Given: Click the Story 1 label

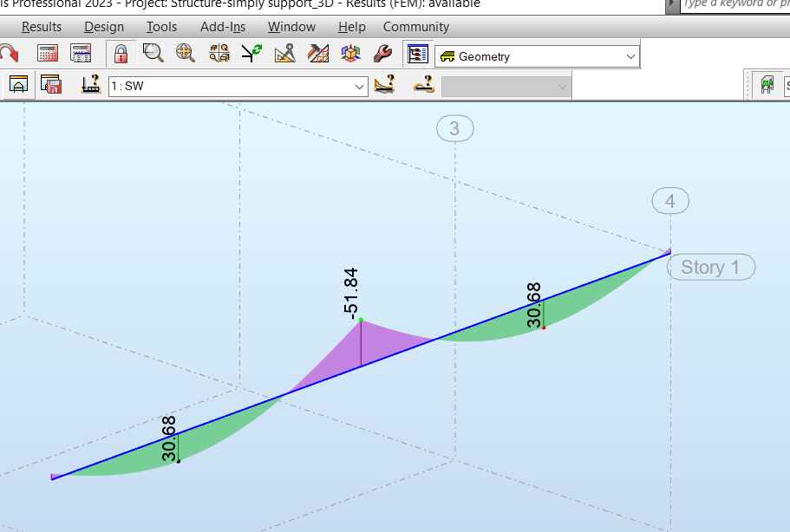Looking at the screenshot, I should pos(710,267).
